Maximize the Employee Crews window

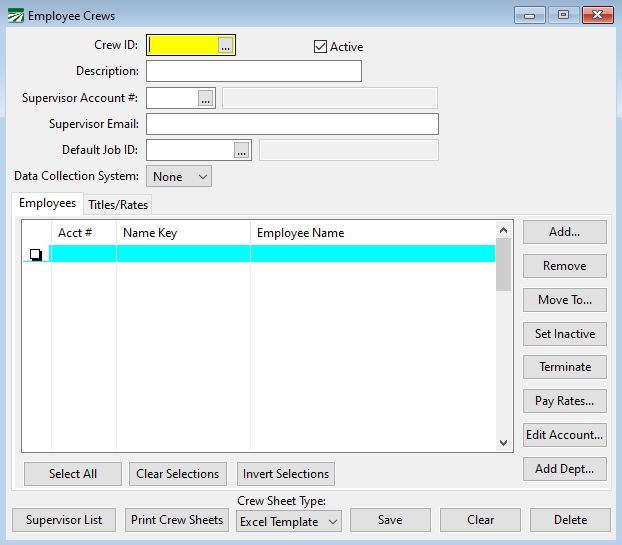point(563,15)
